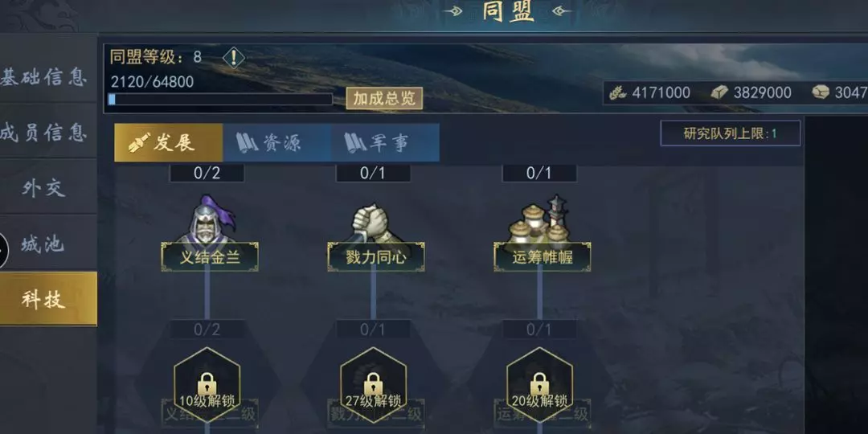Image resolution: width=868 pixels, height=434 pixels.
Task: Click the grain resource icon beside 4171000
Action: [618, 92]
